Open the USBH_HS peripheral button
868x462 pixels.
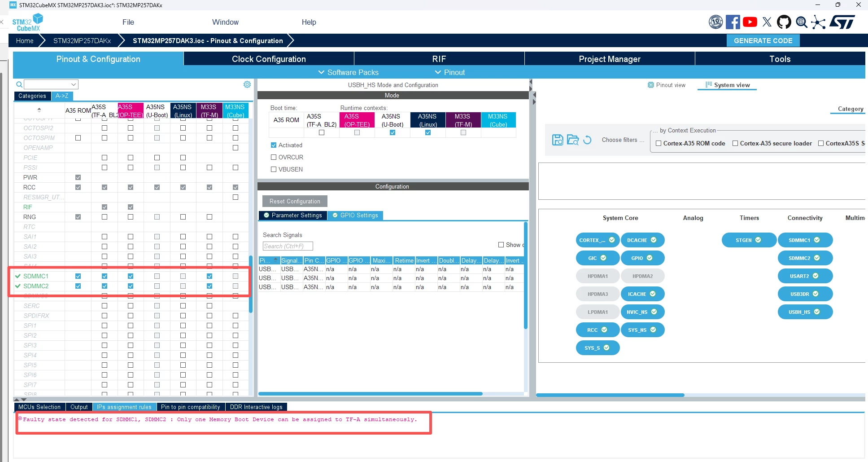click(x=805, y=312)
